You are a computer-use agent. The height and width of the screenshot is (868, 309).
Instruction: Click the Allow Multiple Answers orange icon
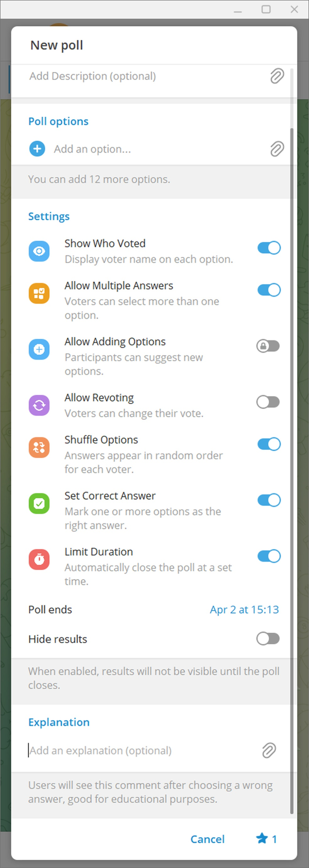(39, 293)
